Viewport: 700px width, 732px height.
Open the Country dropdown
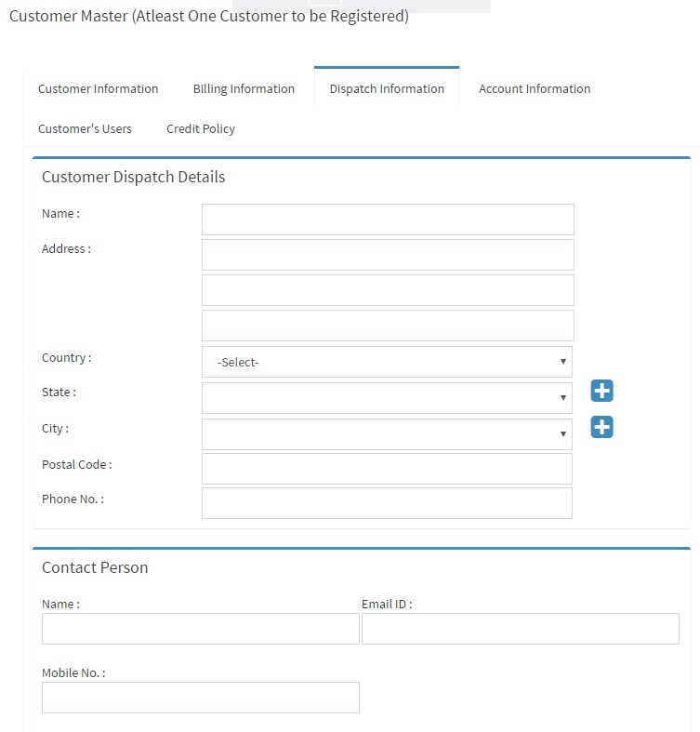[387, 362]
